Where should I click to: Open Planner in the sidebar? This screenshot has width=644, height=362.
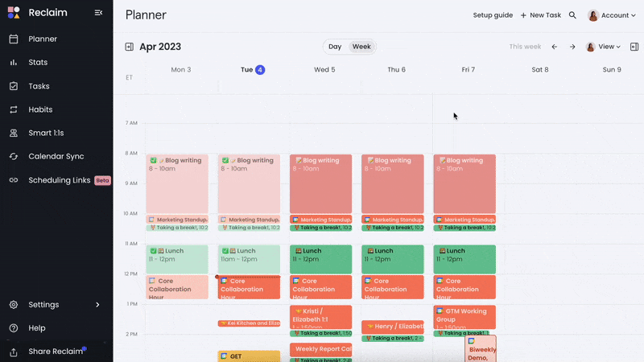click(43, 39)
